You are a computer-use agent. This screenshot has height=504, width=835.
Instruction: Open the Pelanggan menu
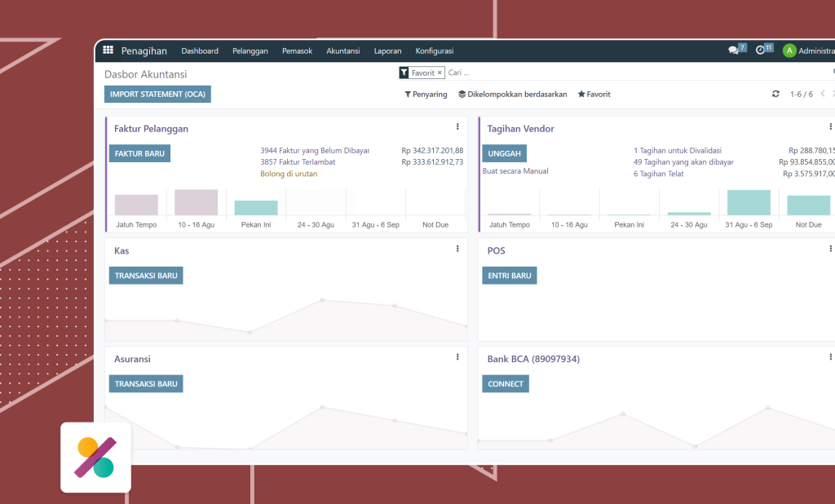click(250, 51)
